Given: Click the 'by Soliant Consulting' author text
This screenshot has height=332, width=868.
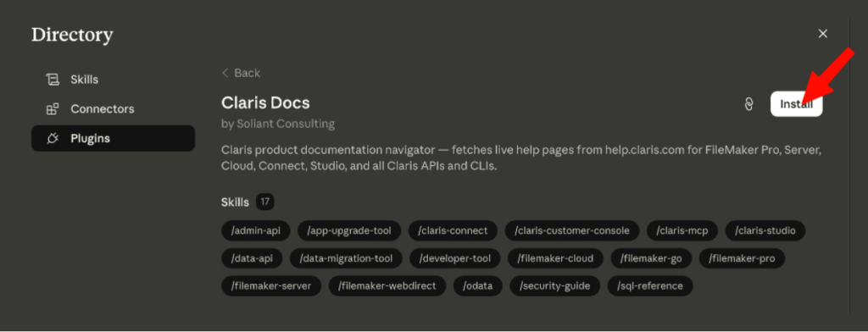Looking at the screenshot, I should (x=278, y=124).
